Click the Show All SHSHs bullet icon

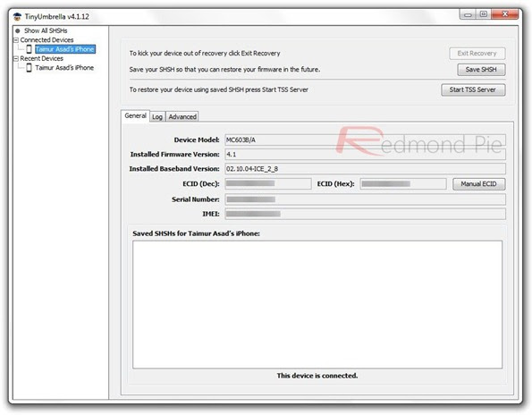click(18, 30)
